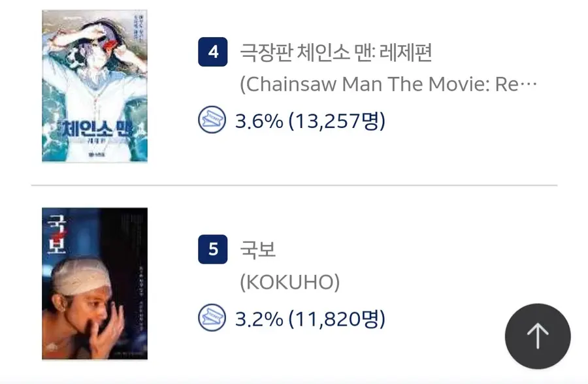Click the divider line between ranks 4 and 5
The image size is (588, 384).
pyautogui.click(x=294, y=185)
